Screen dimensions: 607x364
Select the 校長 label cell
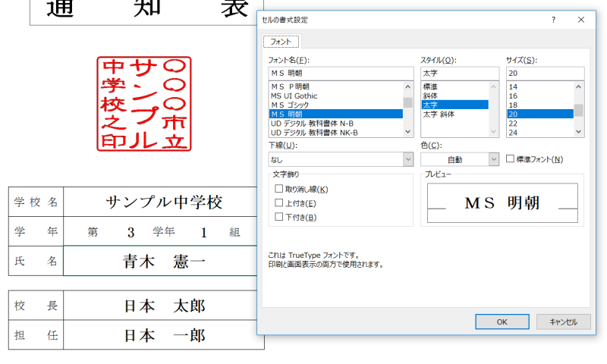pyautogui.click(x=36, y=306)
